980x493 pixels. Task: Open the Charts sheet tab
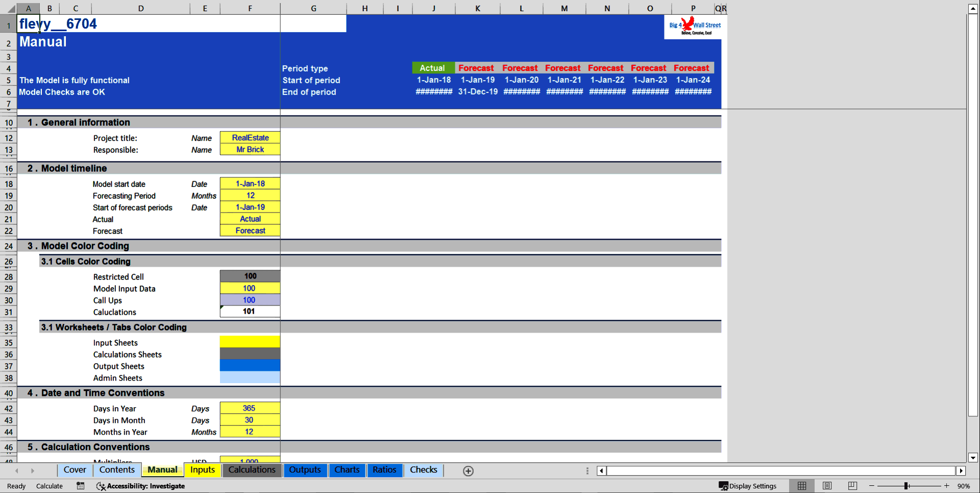coord(347,470)
